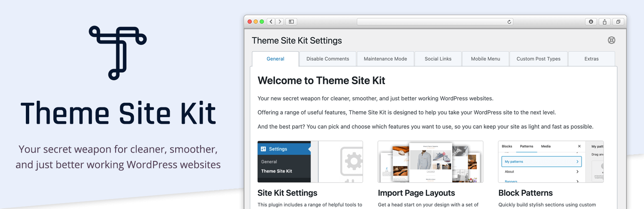Click the browser forward arrow
Image resolution: width=644 pixels, height=209 pixels.
pyautogui.click(x=279, y=21)
